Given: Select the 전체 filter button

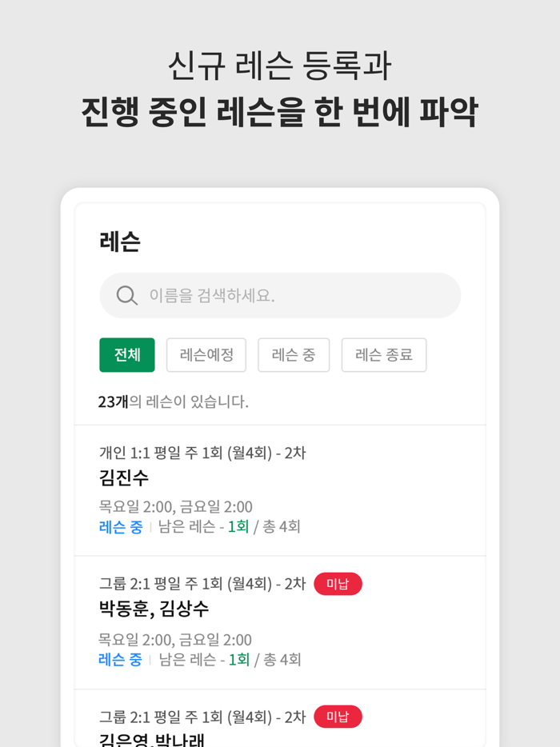Looking at the screenshot, I should pyautogui.click(x=126, y=355).
